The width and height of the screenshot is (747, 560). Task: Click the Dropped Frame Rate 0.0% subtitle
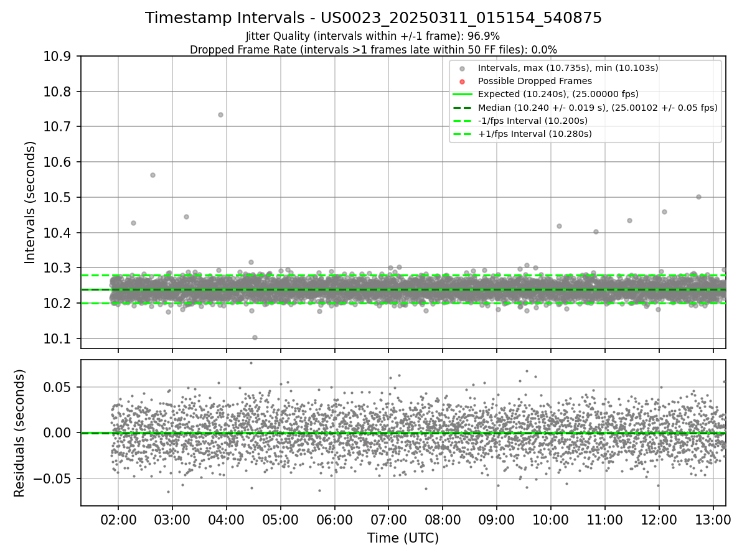coord(373,50)
